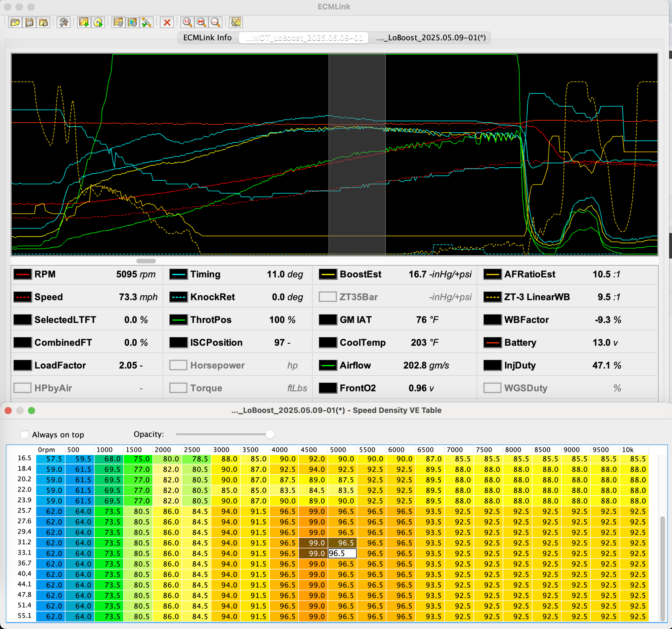
Task: Click the ZT-3 LinearWB dashed yellow swatch
Action: [492, 297]
